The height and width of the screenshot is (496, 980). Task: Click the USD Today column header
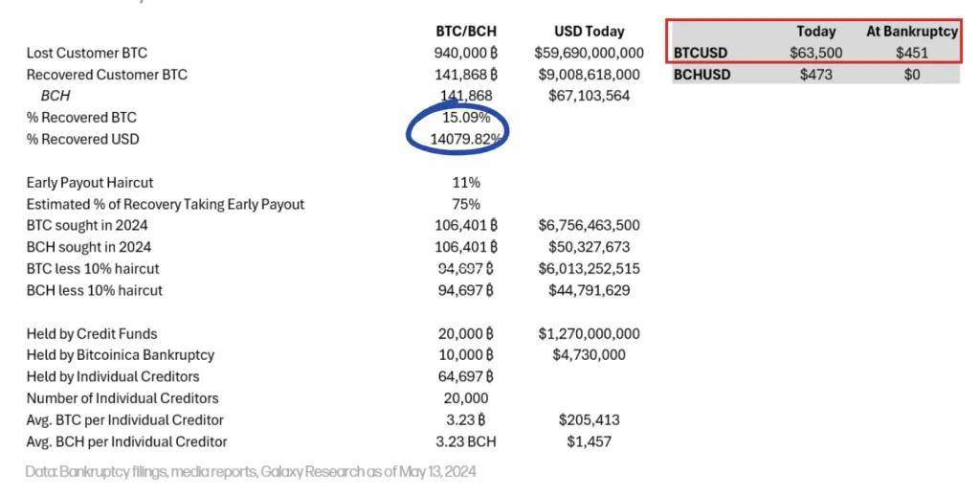(x=589, y=31)
